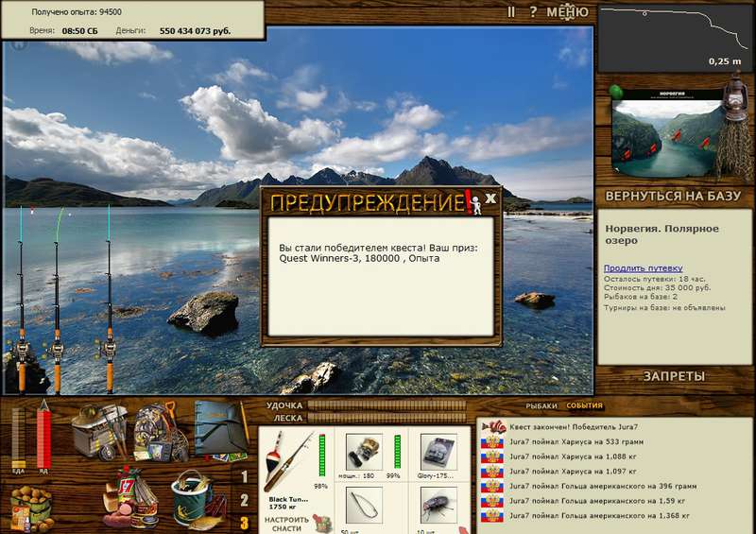This screenshot has height=534, width=756.
Task: Click event Хариуса на 1,097 кг
Action: coord(574,472)
